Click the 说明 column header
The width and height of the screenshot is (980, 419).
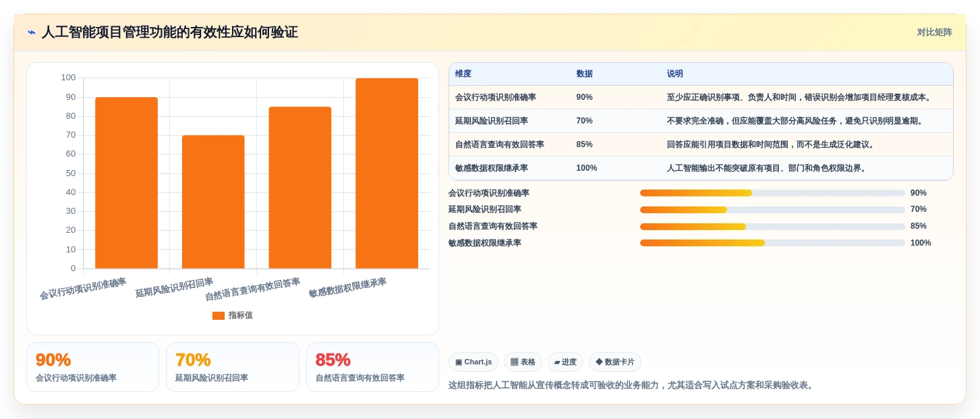pyautogui.click(x=674, y=74)
